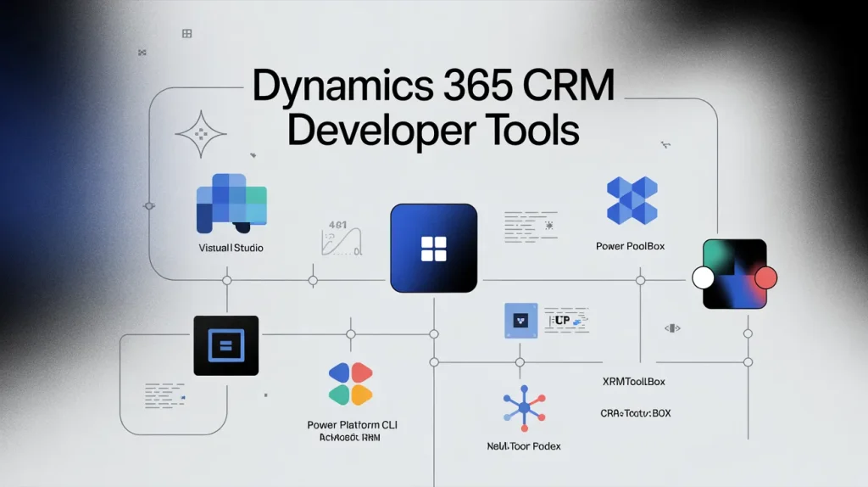Click the red circle on gradient tile
The width and height of the screenshot is (868, 487).
click(766, 277)
